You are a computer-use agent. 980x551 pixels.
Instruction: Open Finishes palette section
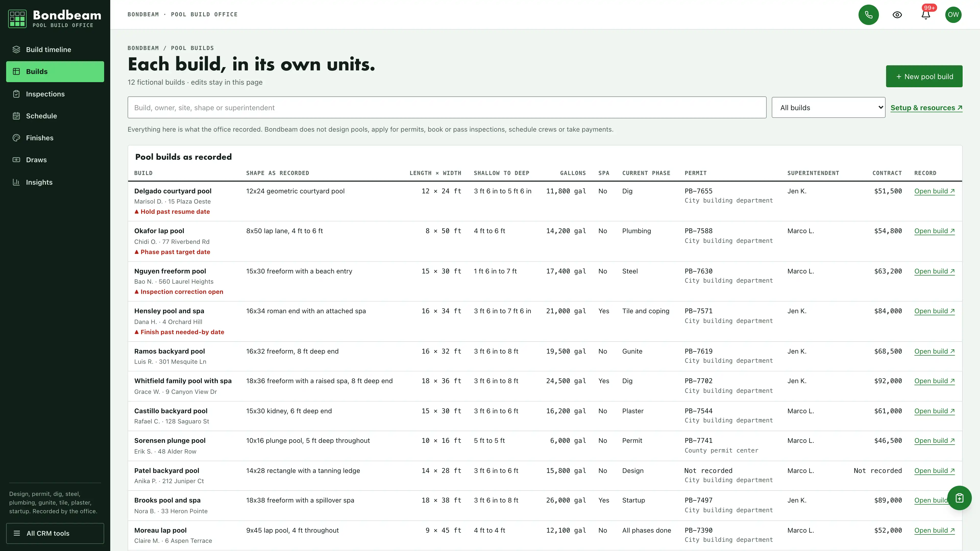point(55,138)
